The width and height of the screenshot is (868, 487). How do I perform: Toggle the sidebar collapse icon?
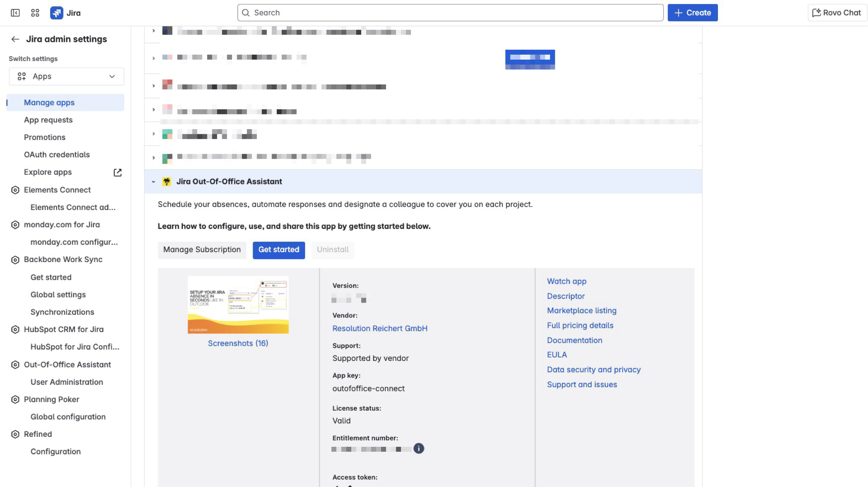pyautogui.click(x=15, y=13)
